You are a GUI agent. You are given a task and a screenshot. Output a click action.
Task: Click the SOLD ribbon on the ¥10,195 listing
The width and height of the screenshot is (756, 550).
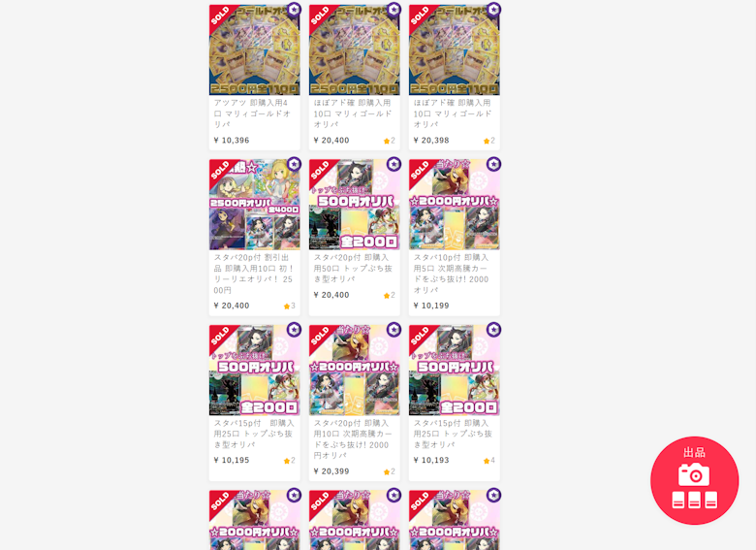(x=221, y=337)
